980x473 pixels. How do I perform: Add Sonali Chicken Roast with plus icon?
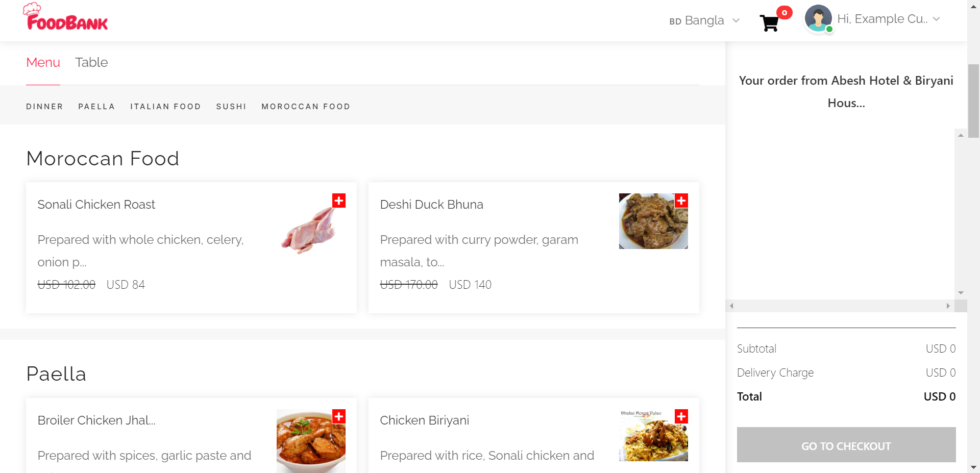[339, 201]
